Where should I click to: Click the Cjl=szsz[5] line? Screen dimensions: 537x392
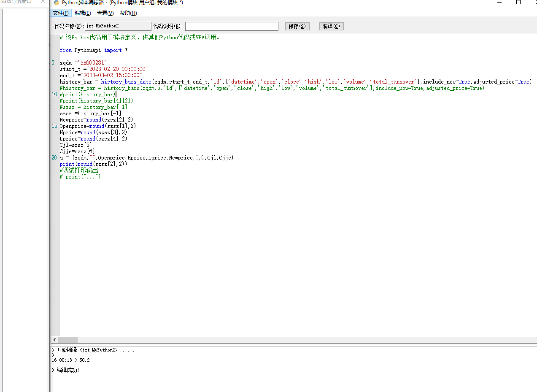click(x=76, y=145)
